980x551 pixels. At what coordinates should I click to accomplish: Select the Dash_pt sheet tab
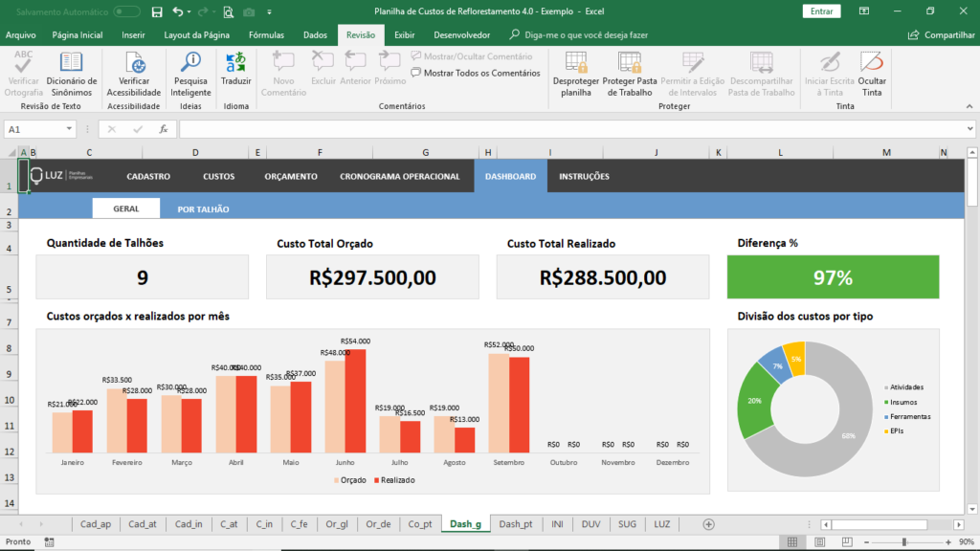click(x=514, y=524)
